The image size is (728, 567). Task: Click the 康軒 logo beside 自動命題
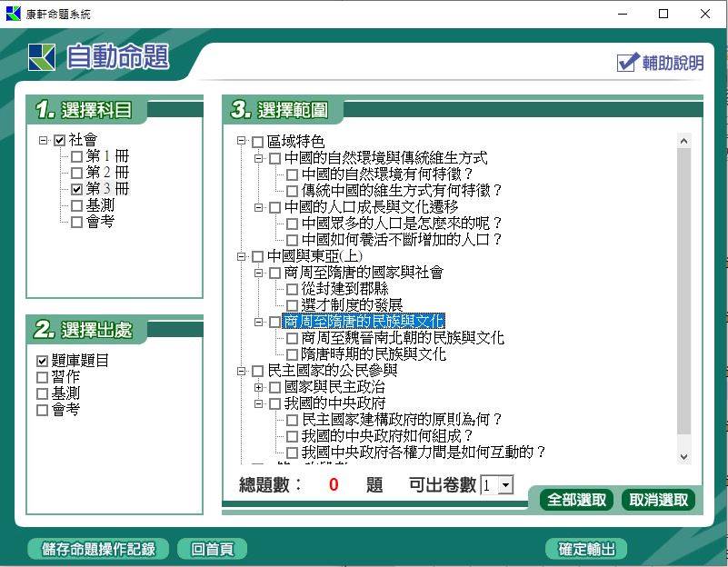[x=42, y=57]
